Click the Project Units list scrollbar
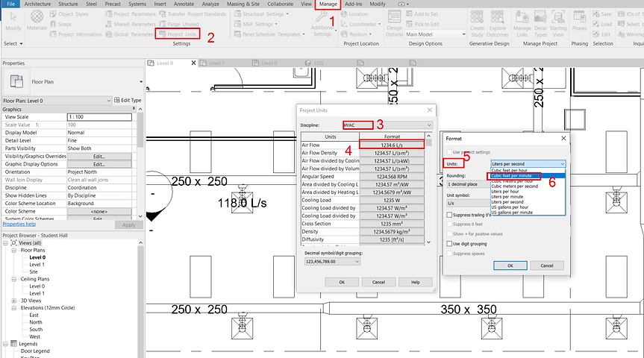The width and height of the screenshot is (644, 358). click(x=429, y=189)
